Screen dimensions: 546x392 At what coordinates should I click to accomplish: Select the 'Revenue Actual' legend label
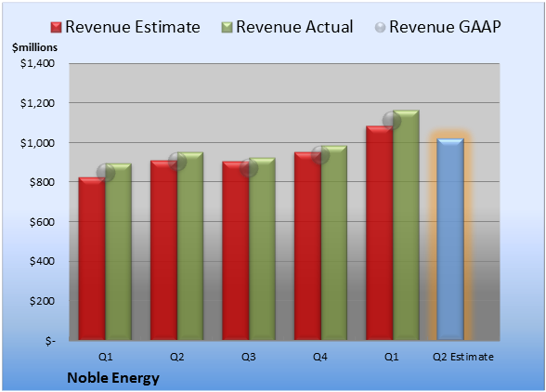point(294,27)
